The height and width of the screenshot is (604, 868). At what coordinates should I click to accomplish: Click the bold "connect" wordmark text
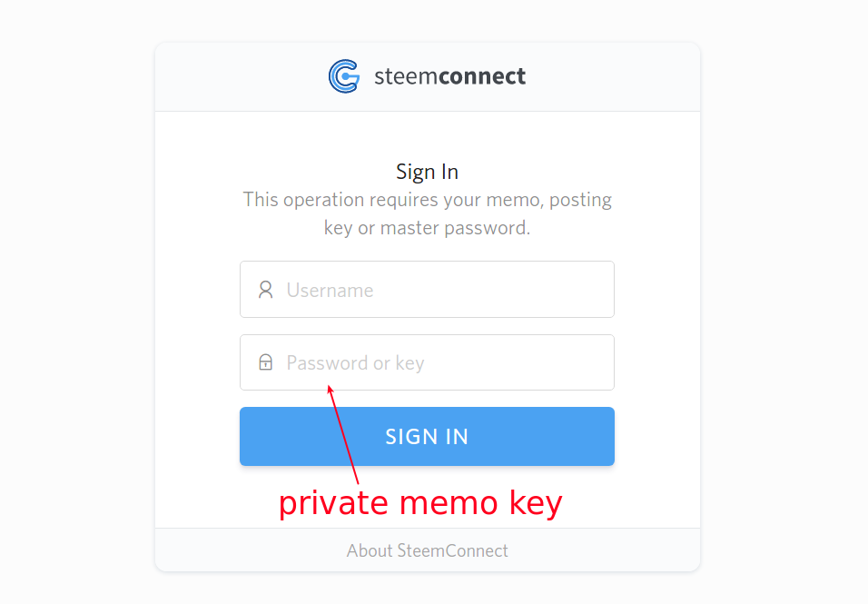tap(481, 76)
